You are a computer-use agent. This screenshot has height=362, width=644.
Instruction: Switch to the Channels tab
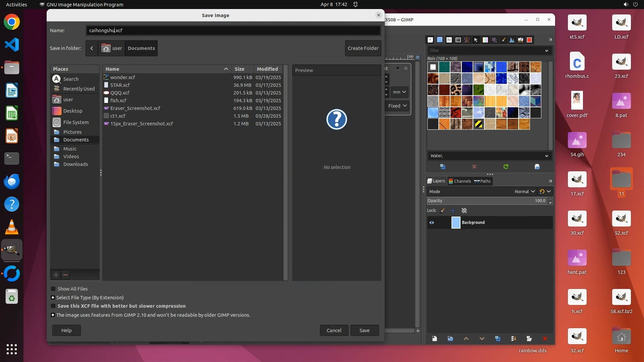(x=460, y=181)
